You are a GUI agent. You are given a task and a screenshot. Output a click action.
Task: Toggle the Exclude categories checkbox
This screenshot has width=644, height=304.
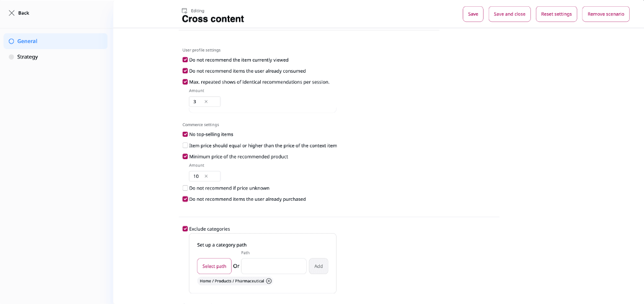(x=185, y=229)
